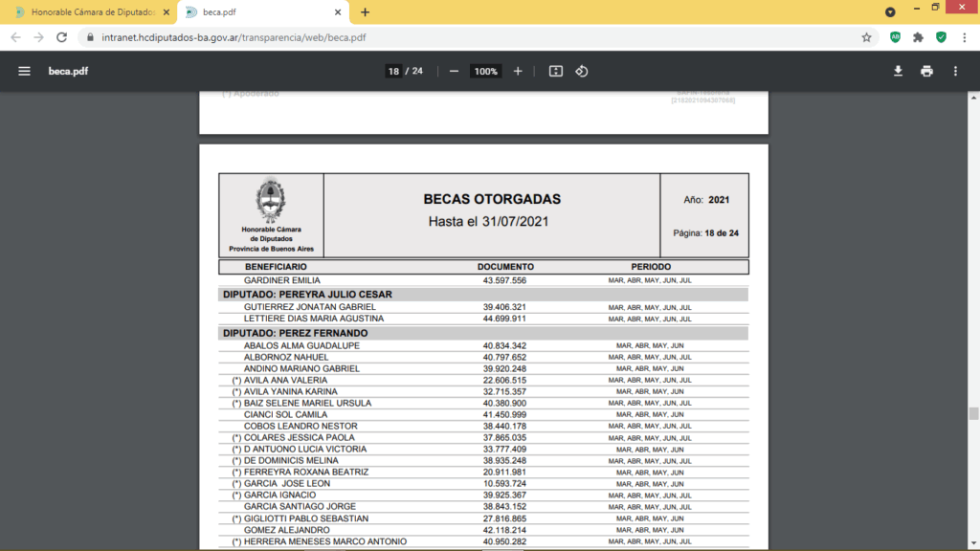
Task: Bookmark this page with the star icon
Action: pos(866,37)
